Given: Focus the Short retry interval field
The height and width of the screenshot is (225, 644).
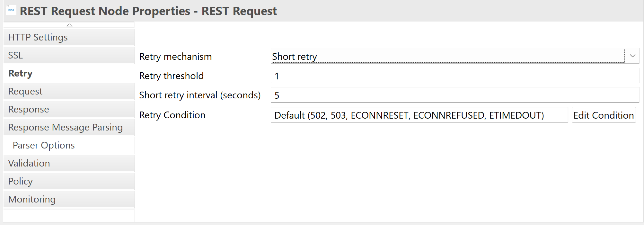Looking at the screenshot, I should (x=455, y=95).
